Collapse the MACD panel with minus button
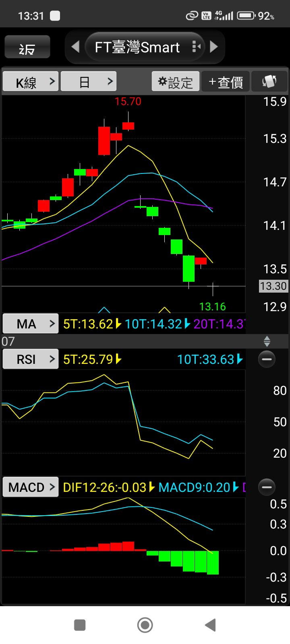The image size is (290, 644). (267, 487)
